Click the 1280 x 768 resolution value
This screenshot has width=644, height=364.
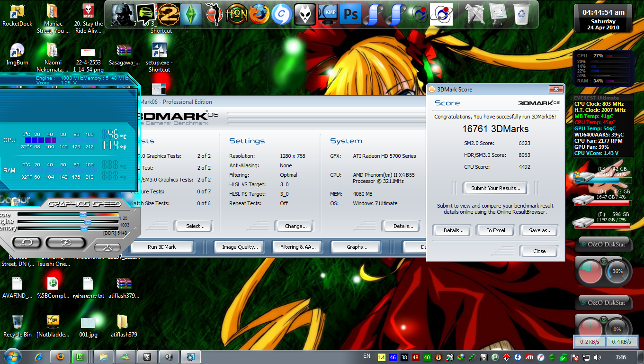pos(293,156)
